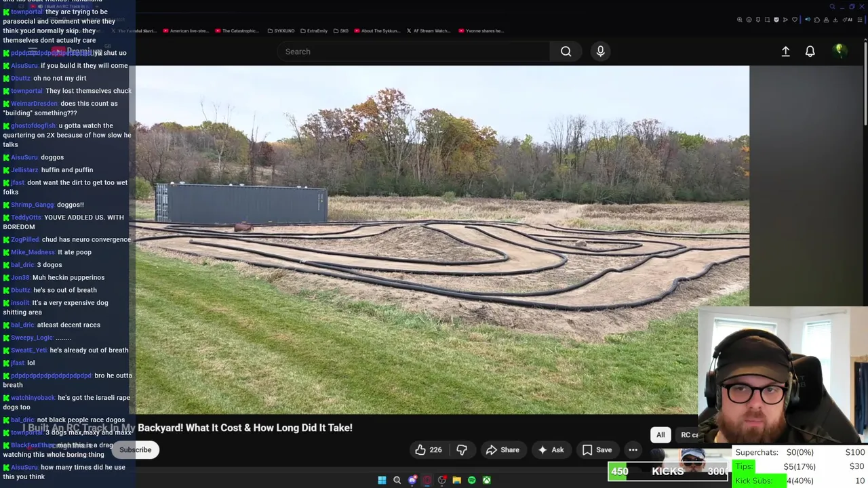The height and width of the screenshot is (488, 868).
Task: Click the Kick Subs progress bar
Action: 759,481
